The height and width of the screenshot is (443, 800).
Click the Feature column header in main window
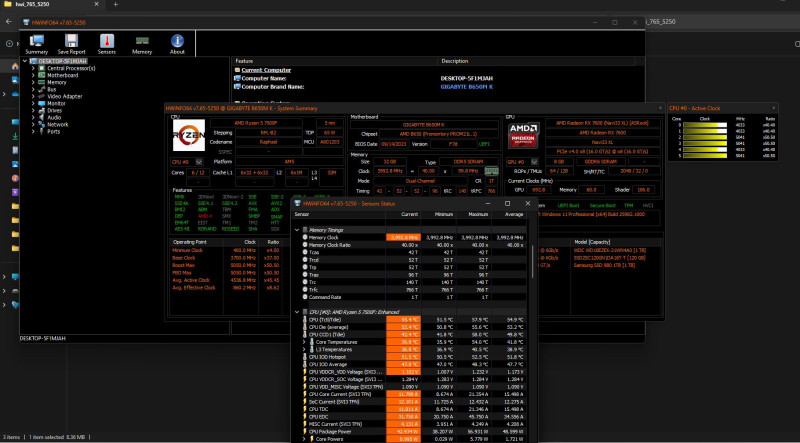[x=335, y=61]
